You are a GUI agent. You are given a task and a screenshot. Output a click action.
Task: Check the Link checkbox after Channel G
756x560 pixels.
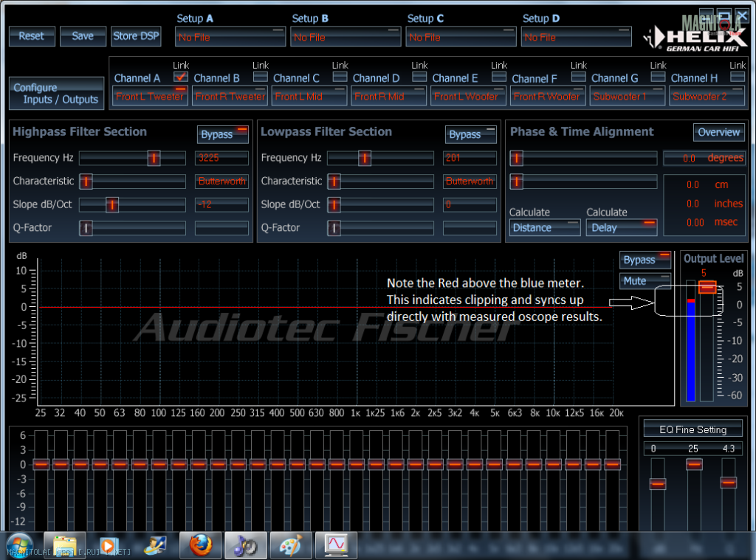[x=658, y=77]
